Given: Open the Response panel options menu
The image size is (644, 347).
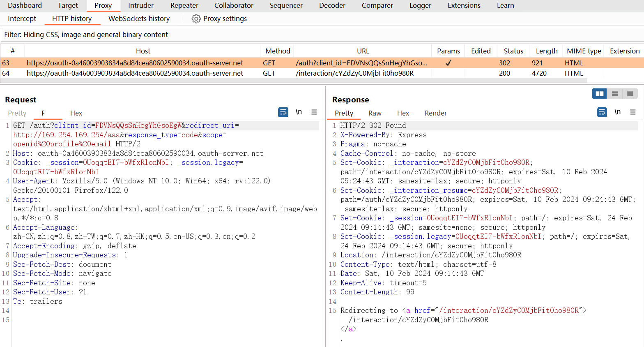Looking at the screenshot, I should coord(633,112).
